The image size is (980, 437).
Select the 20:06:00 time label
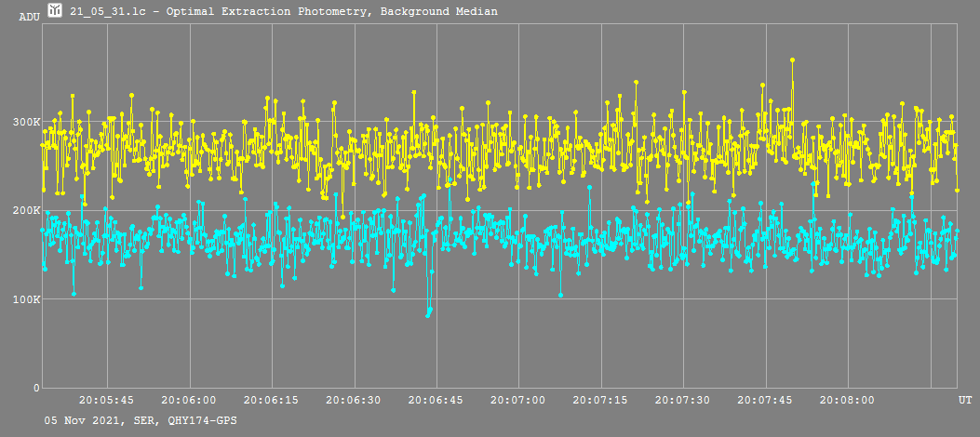pos(190,400)
